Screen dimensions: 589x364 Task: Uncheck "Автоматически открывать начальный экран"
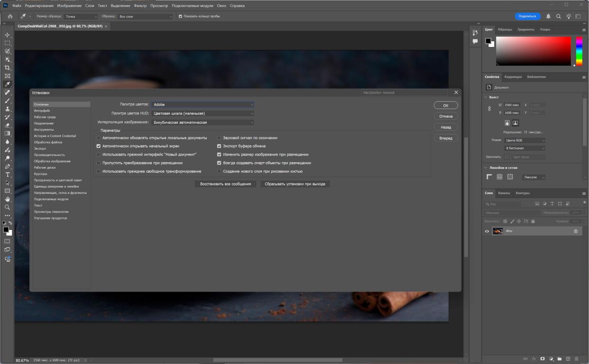99,146
